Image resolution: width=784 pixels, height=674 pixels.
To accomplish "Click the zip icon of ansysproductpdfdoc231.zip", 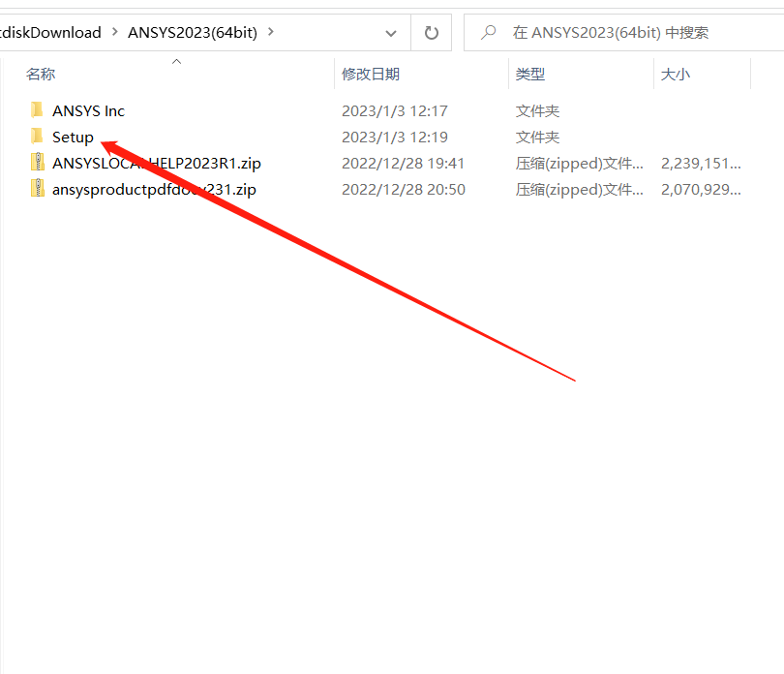I will point(38,189).
